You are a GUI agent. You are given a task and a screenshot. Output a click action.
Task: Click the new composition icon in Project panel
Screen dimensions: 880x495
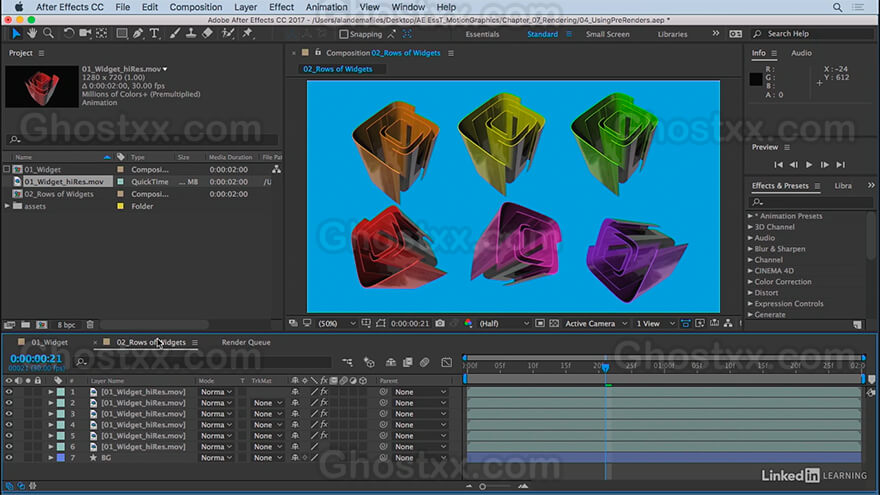click(x=42, y=324)
